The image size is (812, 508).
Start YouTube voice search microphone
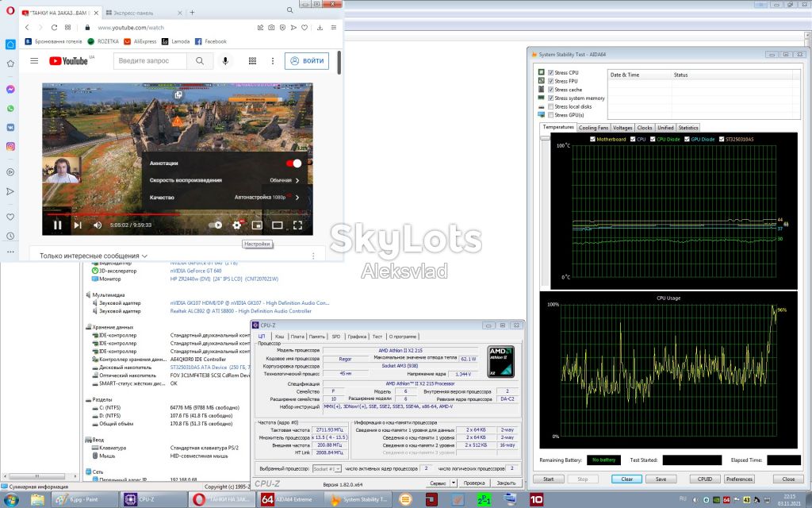click(x=225, y=60)
